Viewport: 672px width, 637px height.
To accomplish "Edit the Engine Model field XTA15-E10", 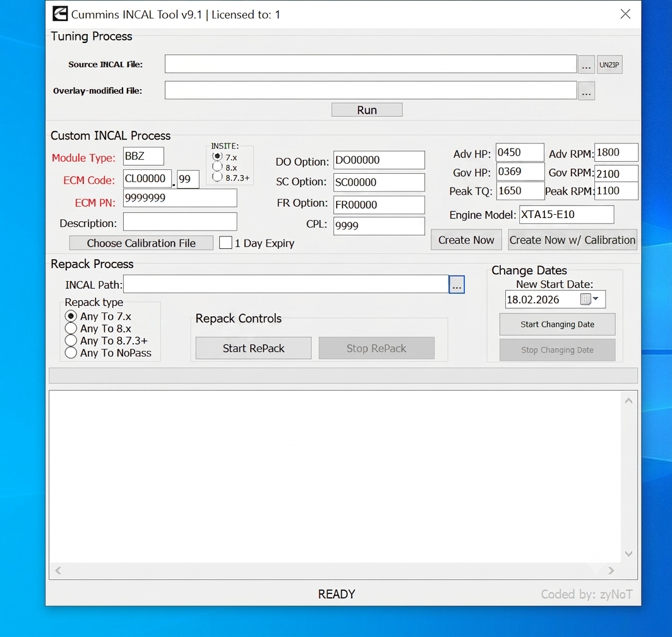I will (567, 214).
